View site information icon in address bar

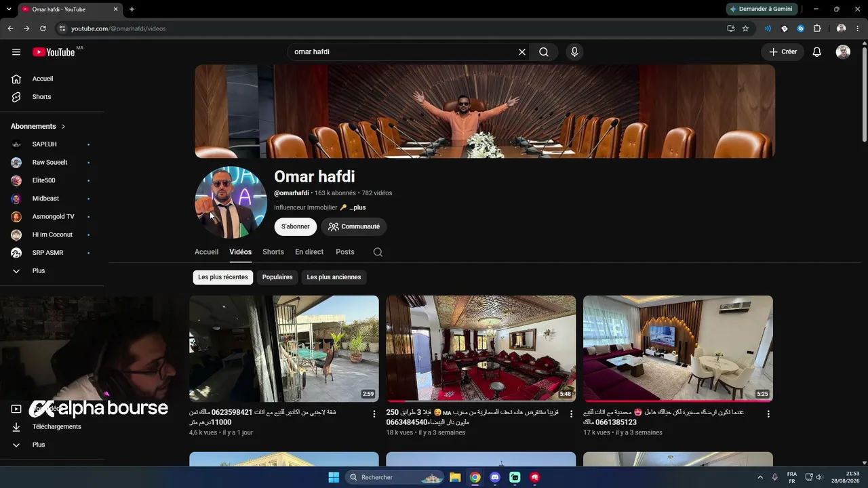[62, 28]
